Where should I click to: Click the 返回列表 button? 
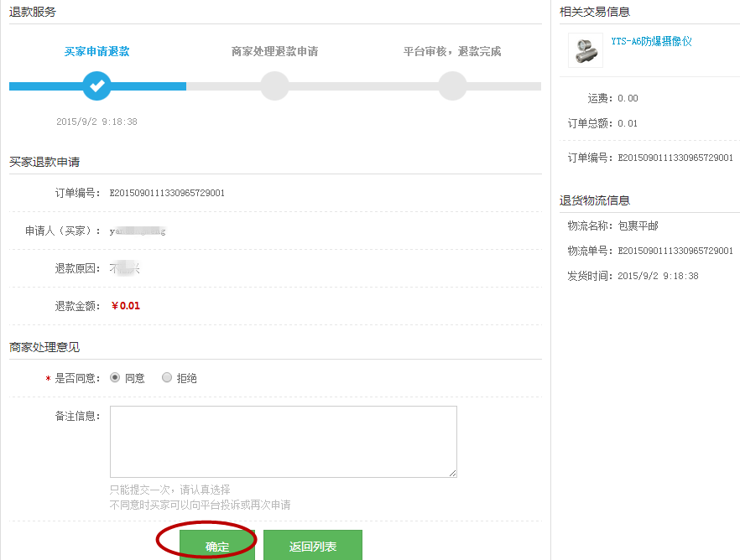pos(313,546)
